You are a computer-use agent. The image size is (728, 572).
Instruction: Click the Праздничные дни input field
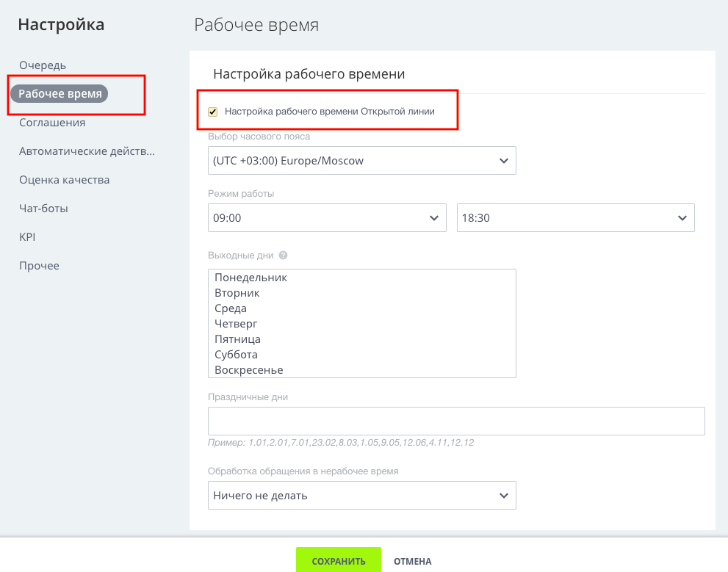point(456,421)
